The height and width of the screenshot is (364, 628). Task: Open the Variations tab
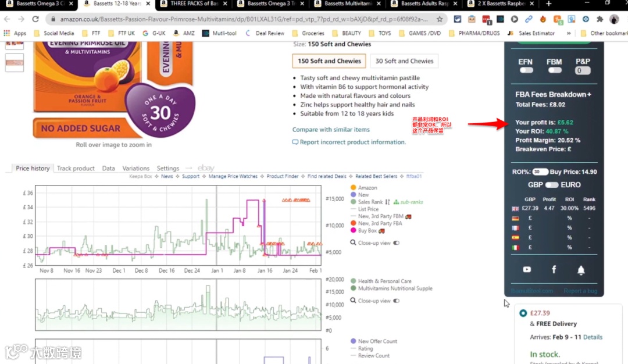(x=135, y=168)
